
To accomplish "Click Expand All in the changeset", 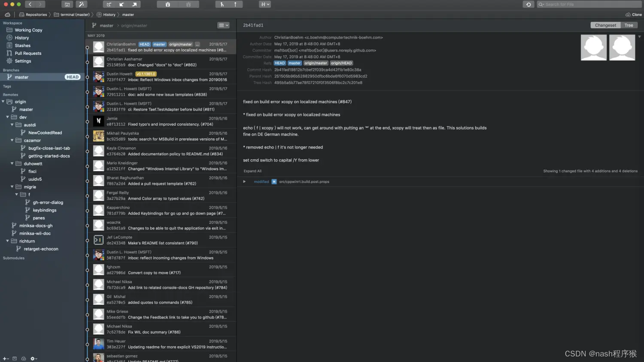I will (x=252, y=171).
